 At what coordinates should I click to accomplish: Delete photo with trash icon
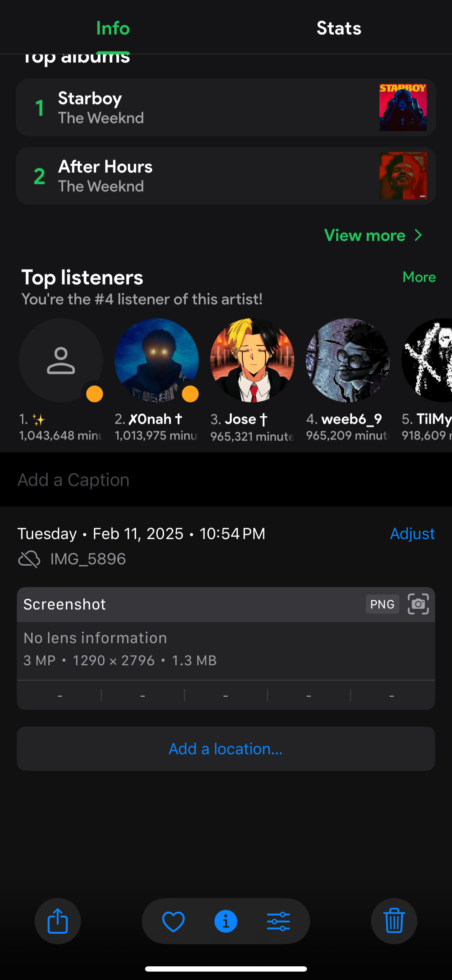tap(394, 921)
